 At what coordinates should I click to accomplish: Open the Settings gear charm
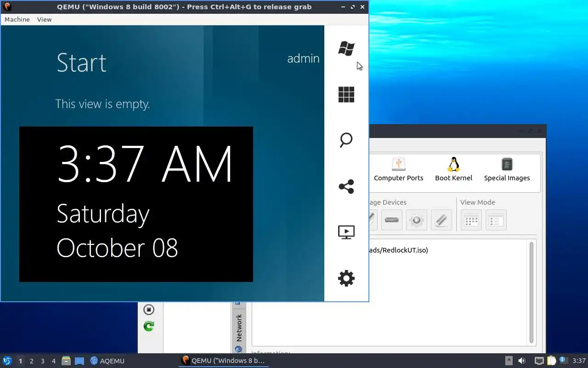(346, 278)
